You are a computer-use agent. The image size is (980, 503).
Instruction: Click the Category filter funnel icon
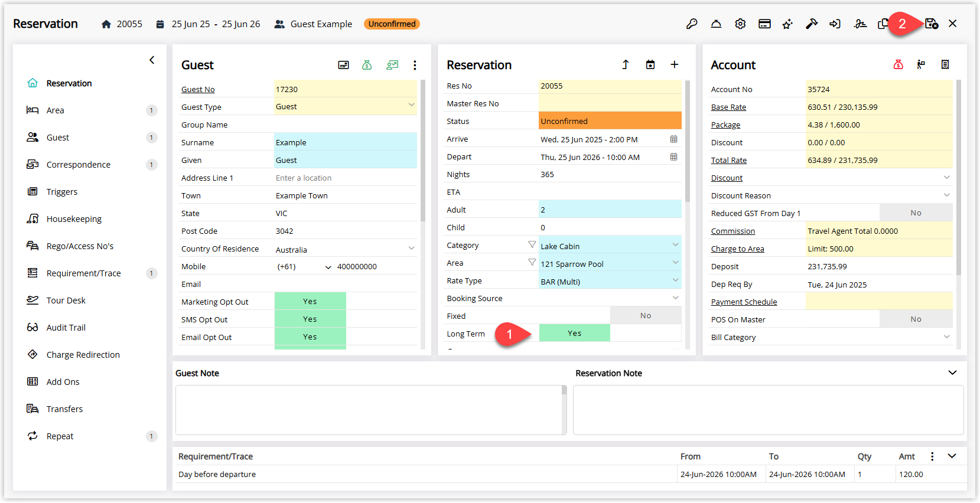532,244
